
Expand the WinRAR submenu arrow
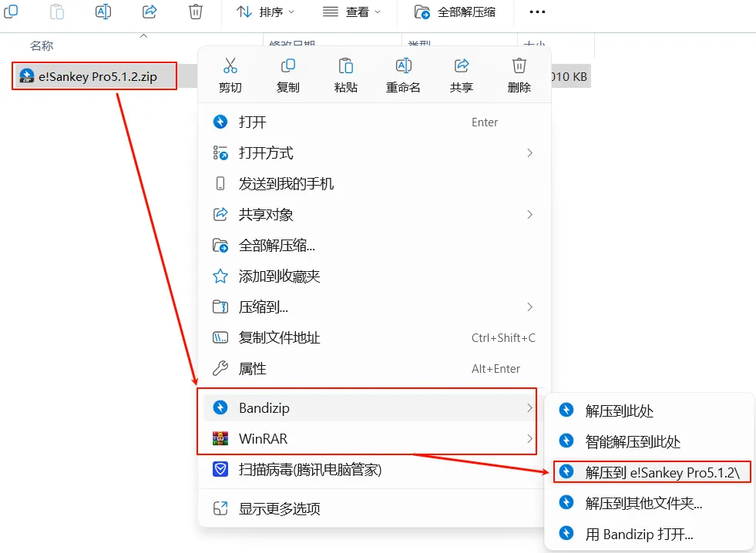[529, 438]
